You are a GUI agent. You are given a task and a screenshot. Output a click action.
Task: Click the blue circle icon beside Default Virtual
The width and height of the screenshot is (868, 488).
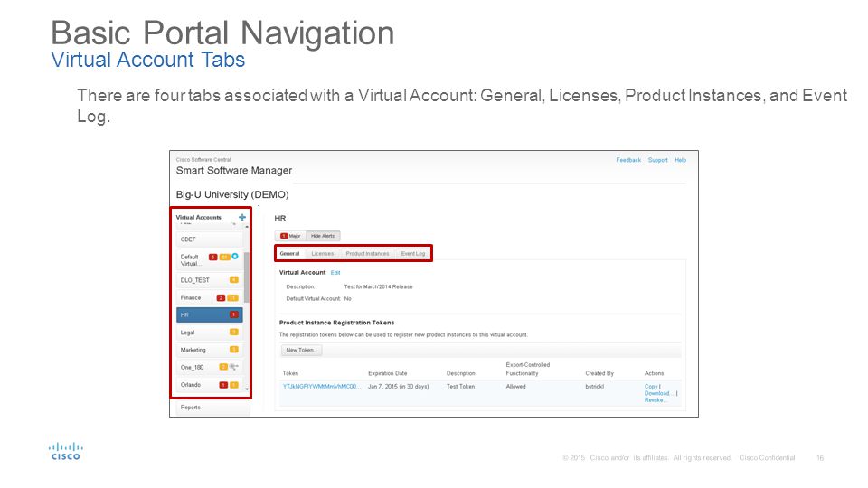click(235, 256)
